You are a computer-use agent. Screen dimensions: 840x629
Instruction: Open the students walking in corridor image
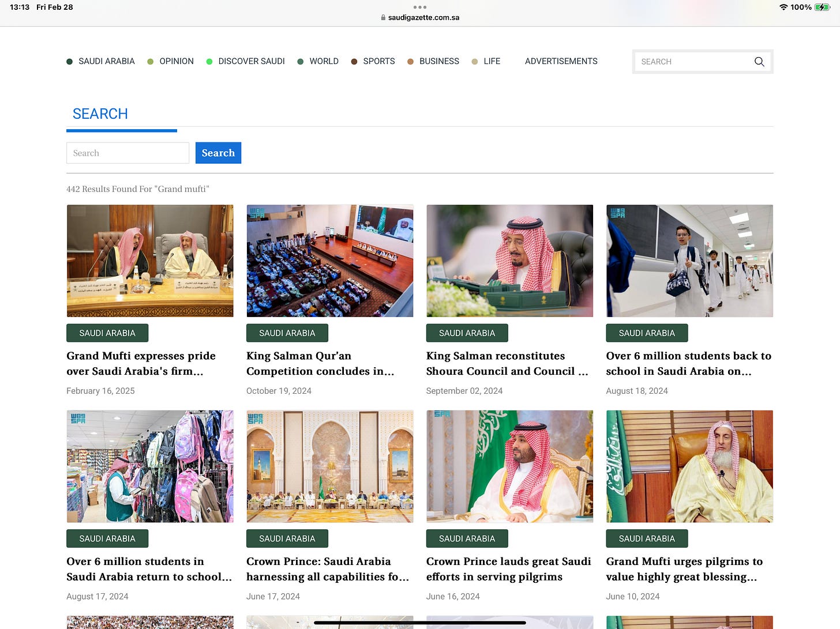pyautogui.click(x=689, y=261)
